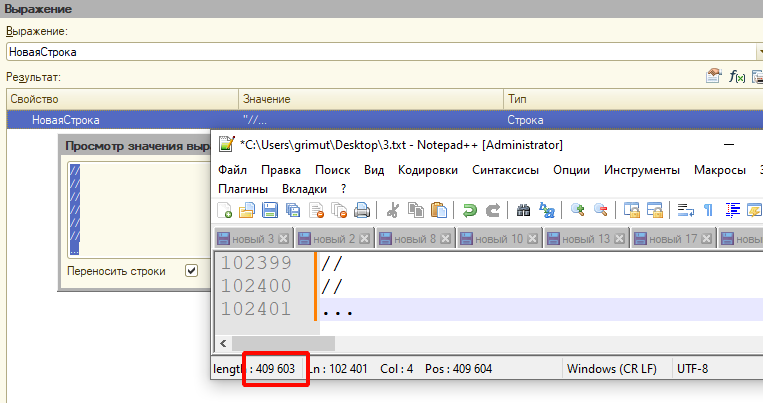The image size is (763, 403).
Task: Select the НоваяСтрока result row
Action: [x=385, y=120]
